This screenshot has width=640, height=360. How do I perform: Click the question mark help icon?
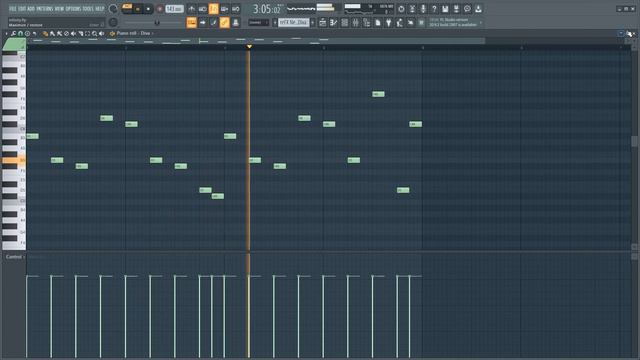point(434,9)
